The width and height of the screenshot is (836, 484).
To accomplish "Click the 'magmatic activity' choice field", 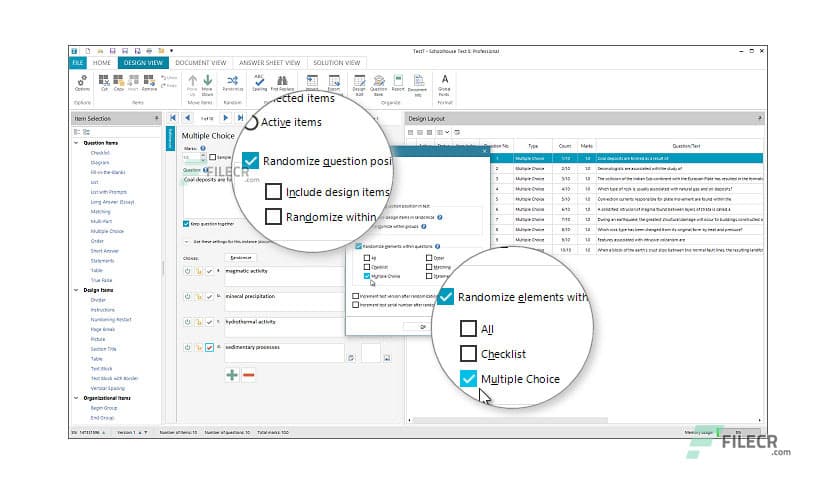I will coord(284,277).
